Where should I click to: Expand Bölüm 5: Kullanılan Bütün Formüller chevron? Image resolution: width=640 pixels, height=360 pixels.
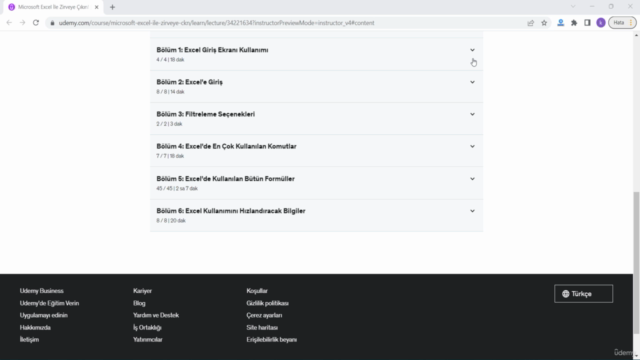pyautogui.click(x=472, y=179)
